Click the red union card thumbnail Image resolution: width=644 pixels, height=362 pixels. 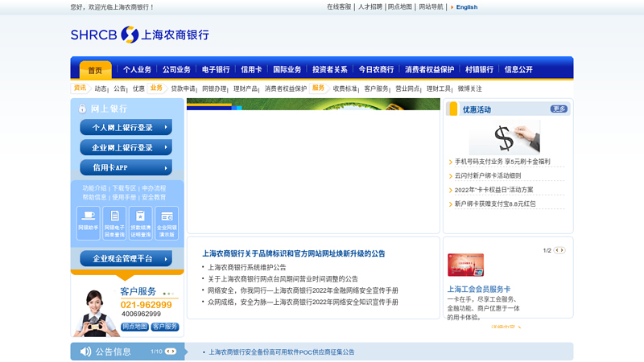point(466,265)
